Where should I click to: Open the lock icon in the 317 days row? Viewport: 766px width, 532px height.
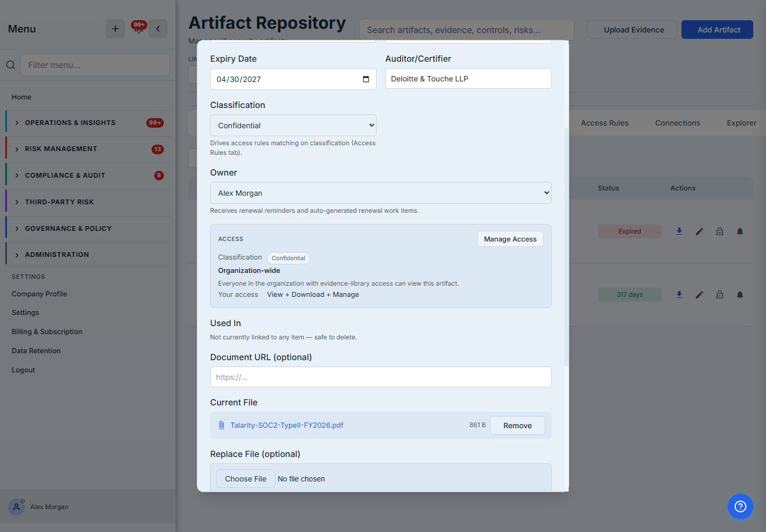click(720, 295)
